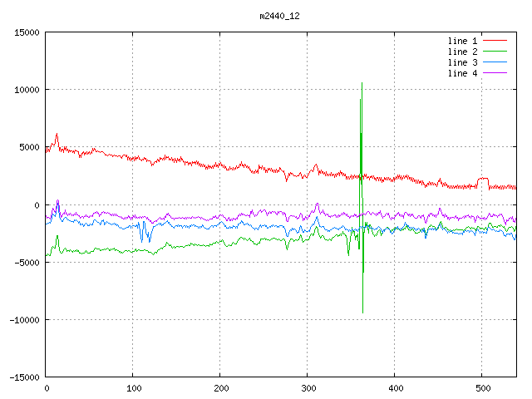532x399 pixels.
Task: Click the 100 x-axis tick label
Action: [x=133, y=388]
